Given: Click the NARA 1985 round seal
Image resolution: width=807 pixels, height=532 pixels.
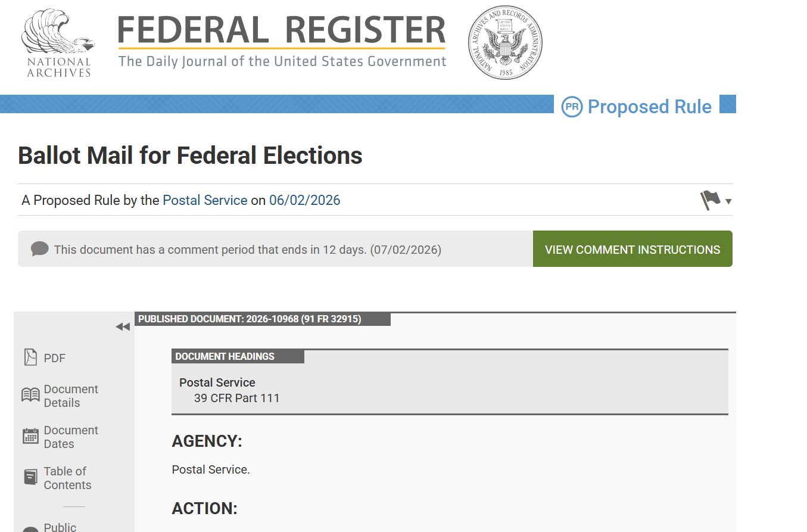Looking at the screenshot, I should coord(505,43).
